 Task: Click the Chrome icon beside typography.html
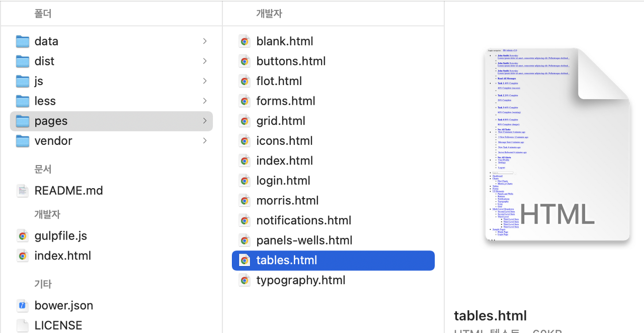[245, 280]
